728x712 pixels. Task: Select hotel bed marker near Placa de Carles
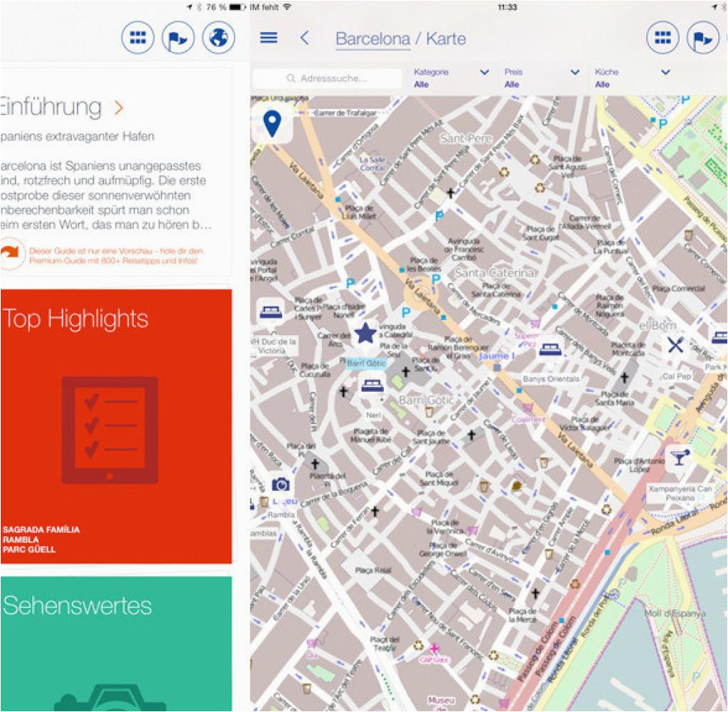pos(271,311)
